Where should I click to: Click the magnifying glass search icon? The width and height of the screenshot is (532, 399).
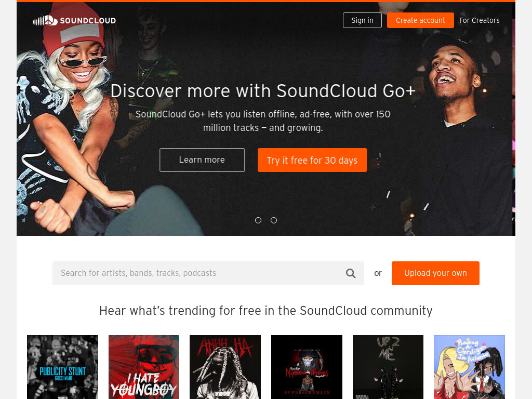(x=351, y=273)
